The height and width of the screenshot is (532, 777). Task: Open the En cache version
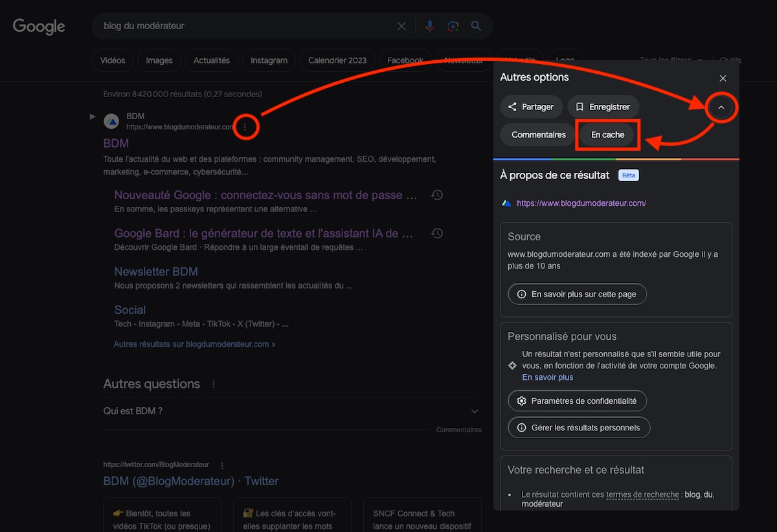click(607, 135)
